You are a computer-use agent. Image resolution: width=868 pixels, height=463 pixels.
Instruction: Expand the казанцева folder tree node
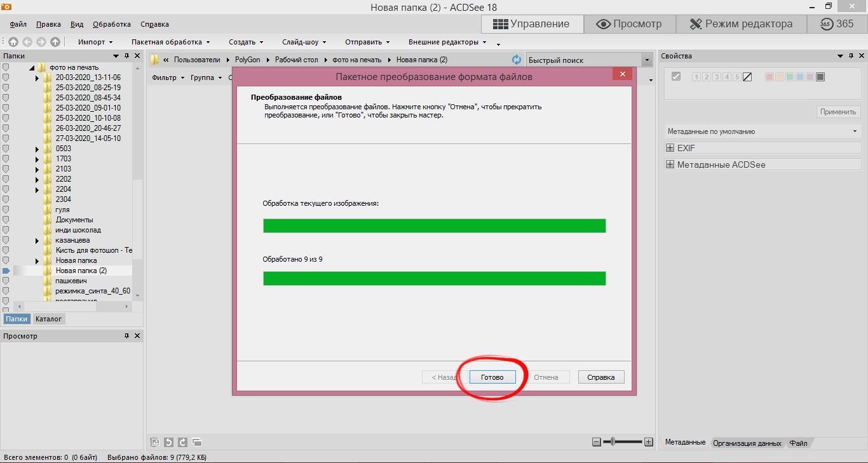pyautogui.click(x=37, y=240)
